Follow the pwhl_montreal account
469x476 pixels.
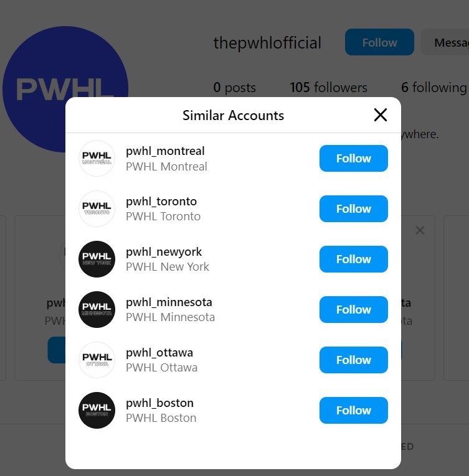pyautogui.click(x=353, y=159)
